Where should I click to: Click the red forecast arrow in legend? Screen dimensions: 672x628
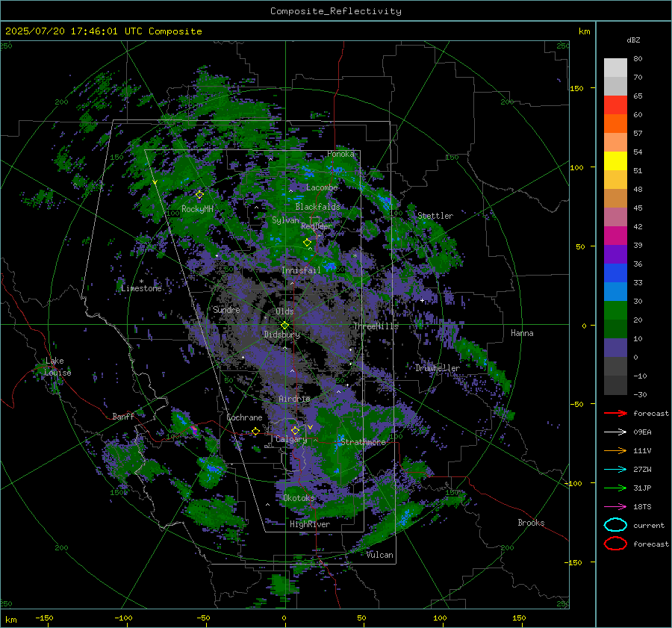coord(615,413)
